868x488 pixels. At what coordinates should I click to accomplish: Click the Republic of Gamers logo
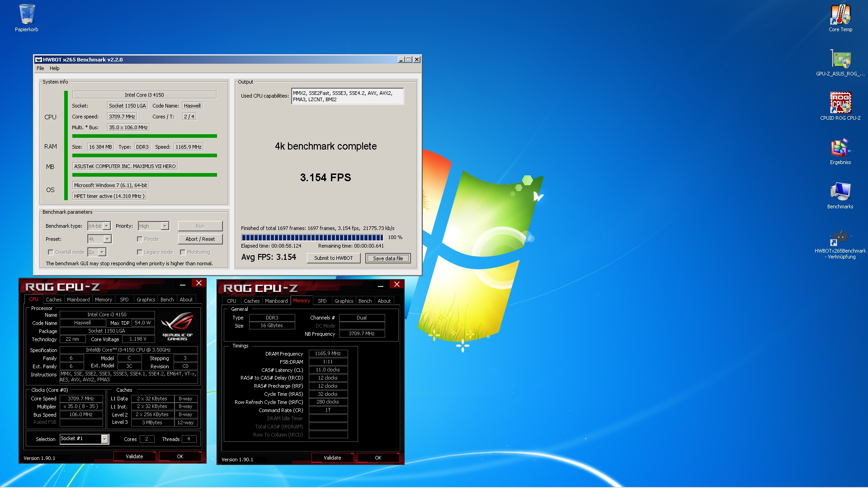177,326
